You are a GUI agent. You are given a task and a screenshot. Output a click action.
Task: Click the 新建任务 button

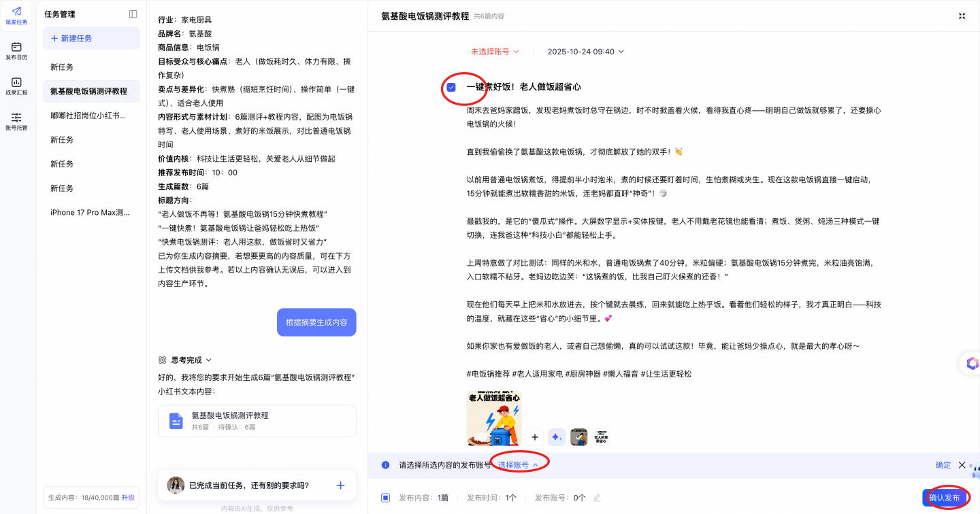91,39
